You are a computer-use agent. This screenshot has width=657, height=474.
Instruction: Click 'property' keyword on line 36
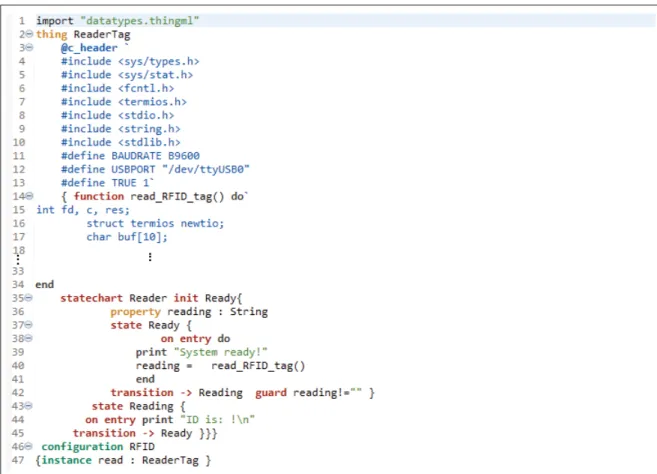click(x=135, y=312)
